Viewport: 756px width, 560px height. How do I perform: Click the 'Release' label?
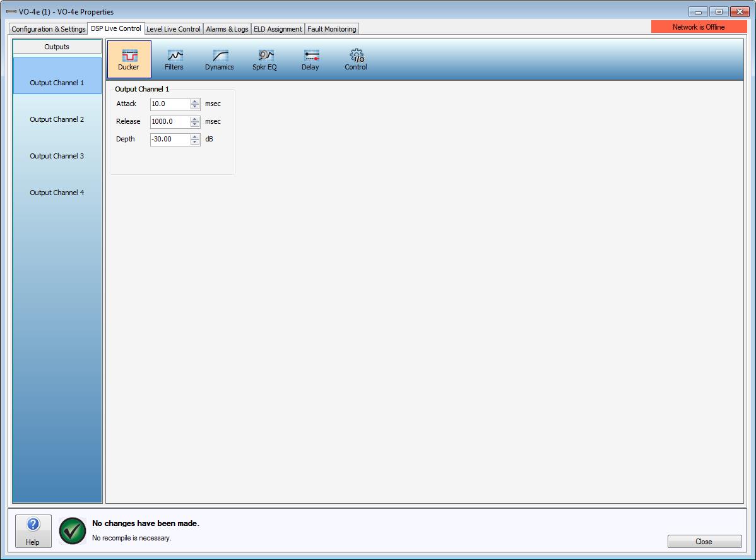pos(128,122)
